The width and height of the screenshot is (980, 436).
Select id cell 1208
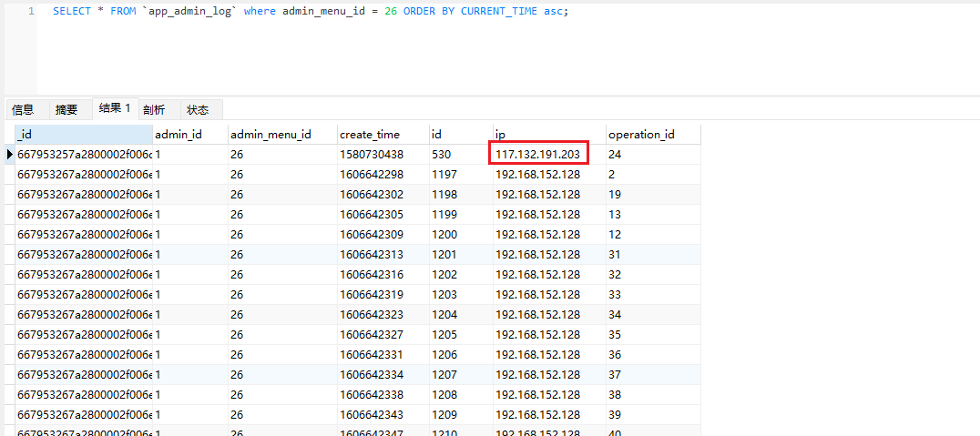click(x=461, y=394)
